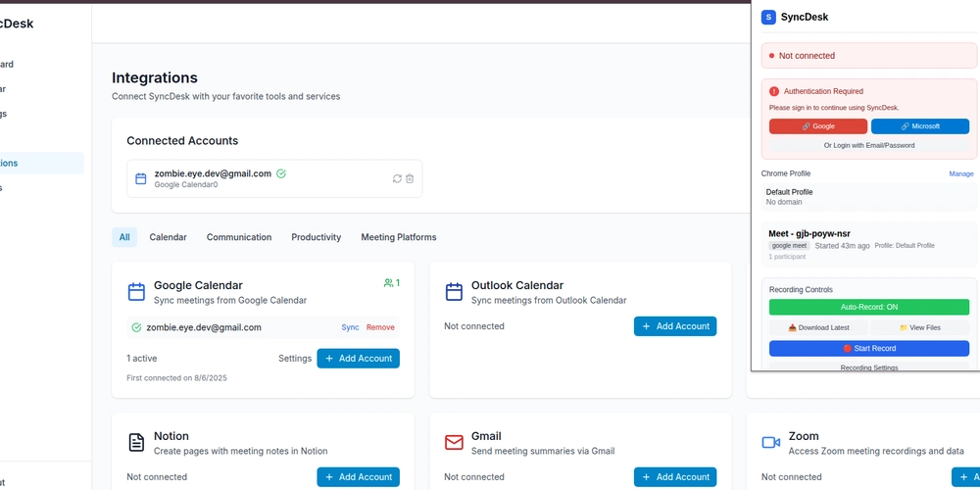Click the trash icon for connected Google Calendar account
The height and width of the screenshot is (490, 980).
click(410, 178)
